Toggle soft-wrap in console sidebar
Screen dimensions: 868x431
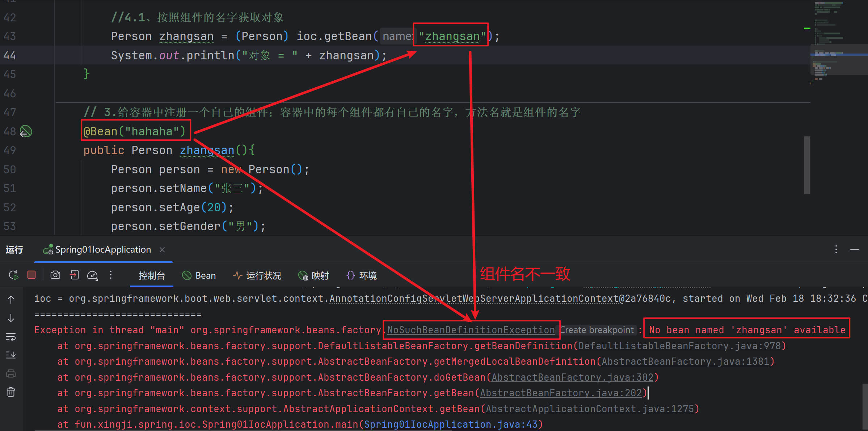(x=11, y=337)
